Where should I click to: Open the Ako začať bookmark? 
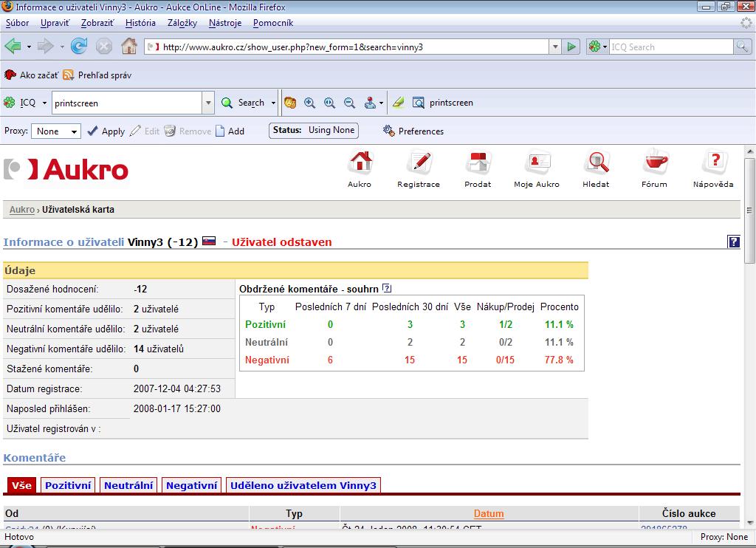click(x=31, y=75)
